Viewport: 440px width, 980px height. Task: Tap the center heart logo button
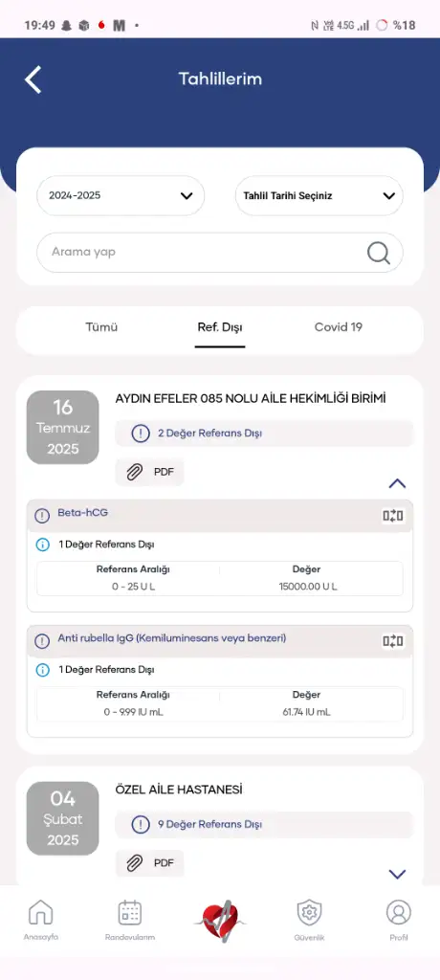coord(220,921)
